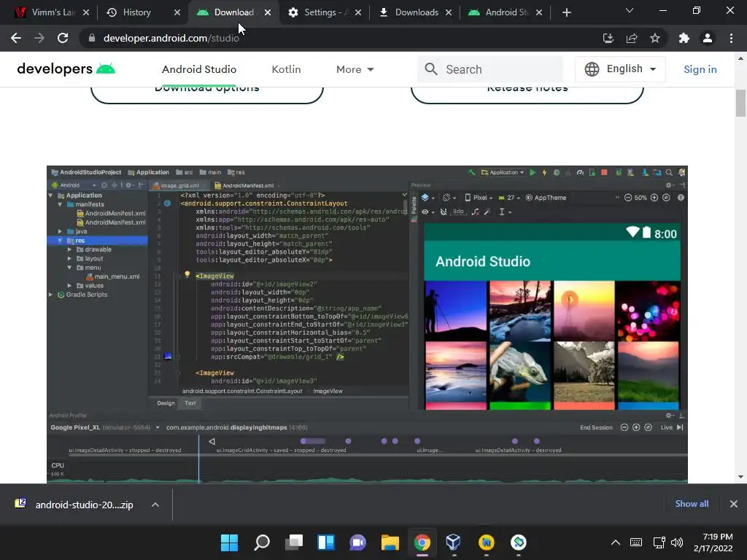Open a new browser tab
Image resolution: width=747 pixels, height=560 pixels.
566,12
